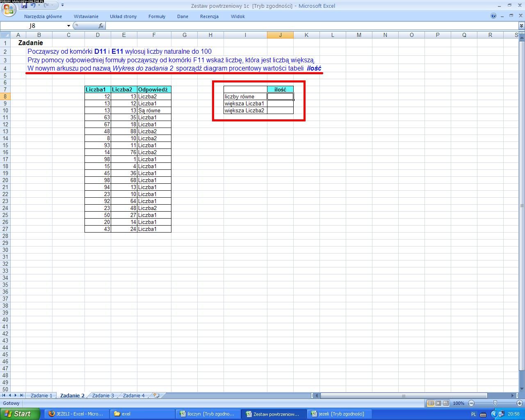Expand hidden system tray icons
This screenshot has height=420, width=525.
point(494,414)
